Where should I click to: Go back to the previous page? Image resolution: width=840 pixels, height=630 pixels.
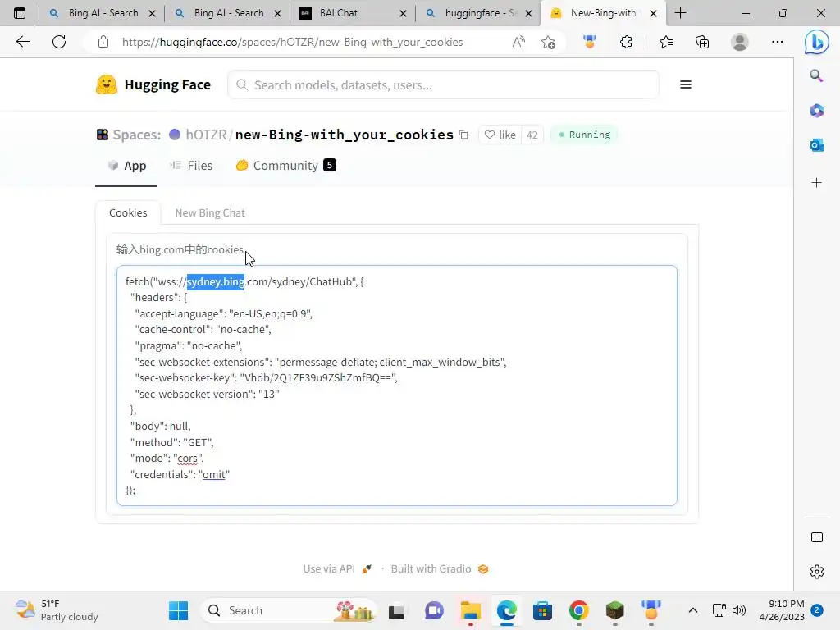pyautogui.click(x=22, y=42)
